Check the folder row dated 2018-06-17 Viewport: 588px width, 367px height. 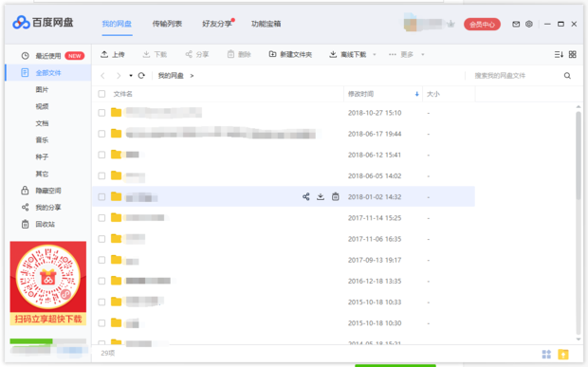[x=101, y=134]
